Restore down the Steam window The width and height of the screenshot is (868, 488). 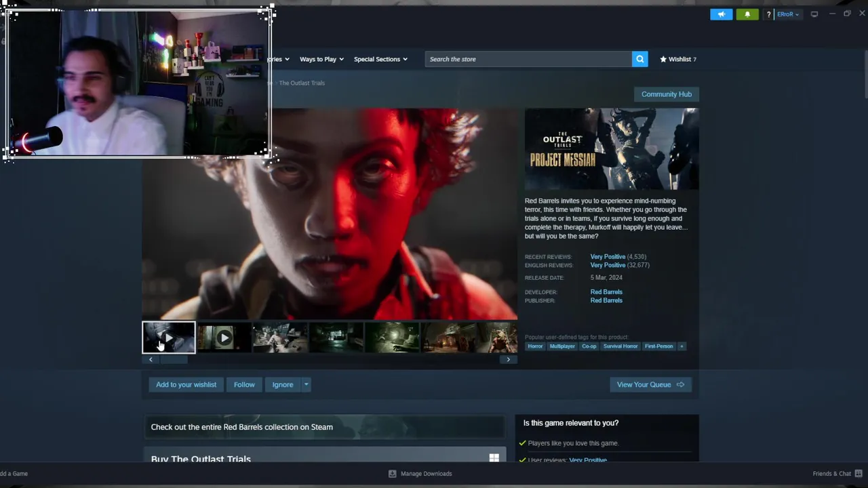click(x=847, y=14)
